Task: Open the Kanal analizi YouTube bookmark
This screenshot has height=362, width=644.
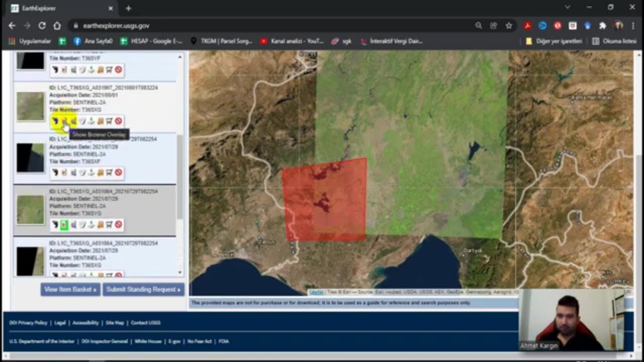Action: [x=292, y=41]
